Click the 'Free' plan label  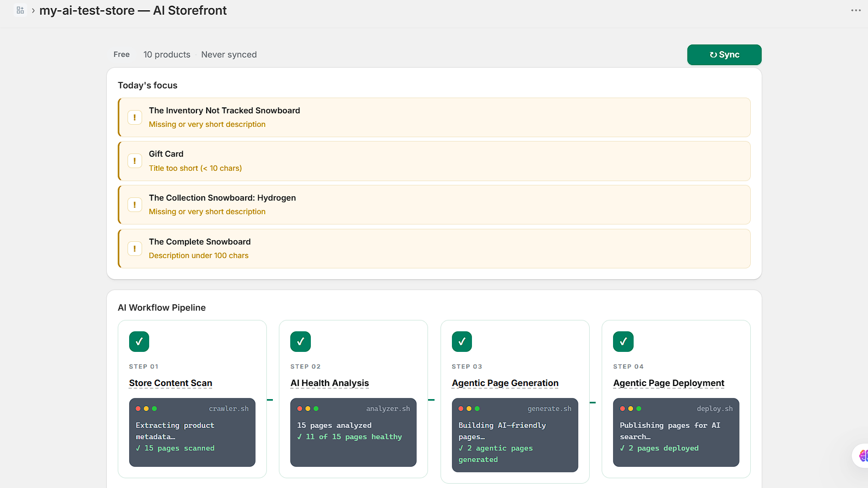(122, 55)
